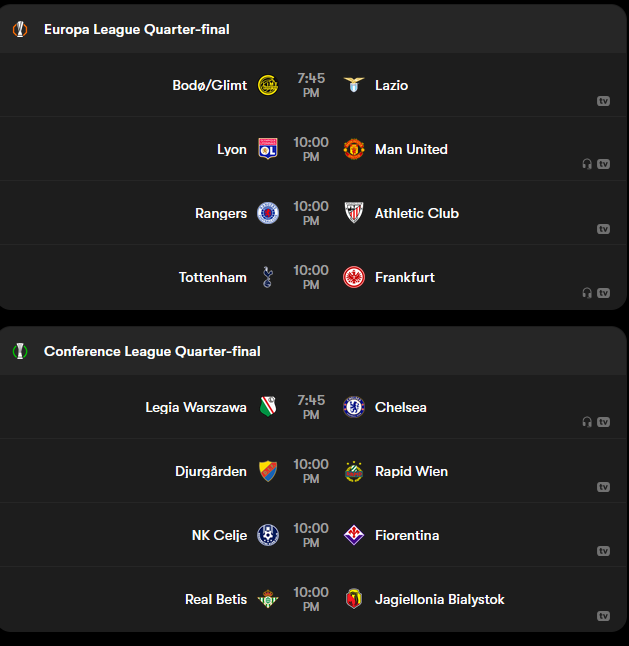Click the TV icon for Bodø/Glimt match

(x=603, y=101)
